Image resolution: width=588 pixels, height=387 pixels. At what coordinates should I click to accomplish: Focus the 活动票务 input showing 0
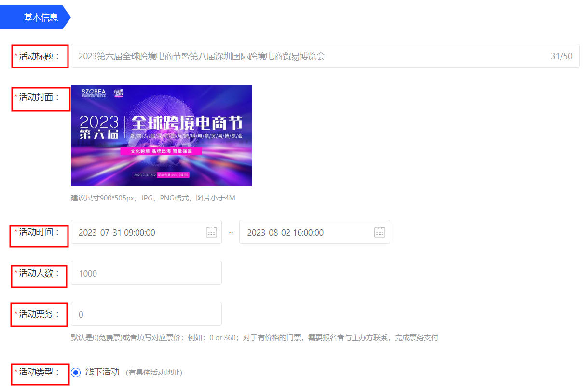146,314
